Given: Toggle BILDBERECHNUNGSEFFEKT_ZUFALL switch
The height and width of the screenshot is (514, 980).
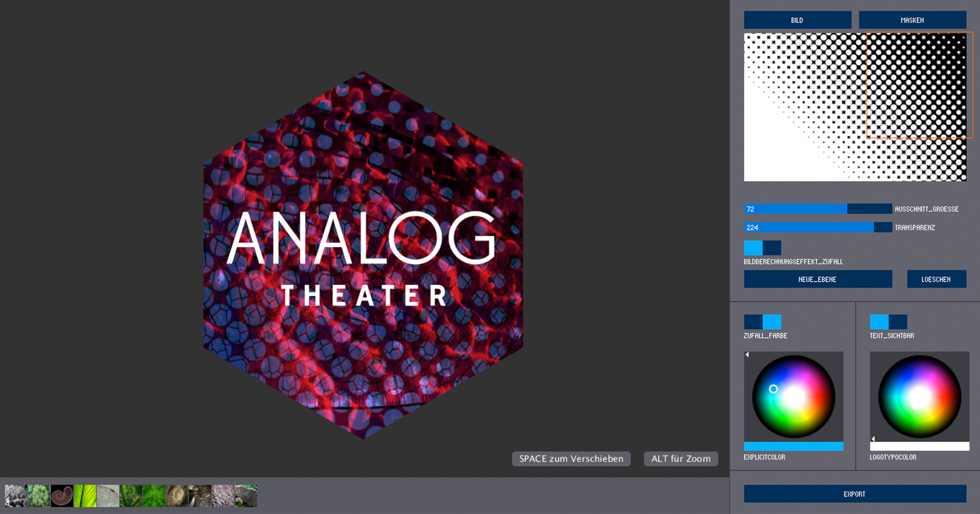Looking at the screenshot, I should 762,248.
